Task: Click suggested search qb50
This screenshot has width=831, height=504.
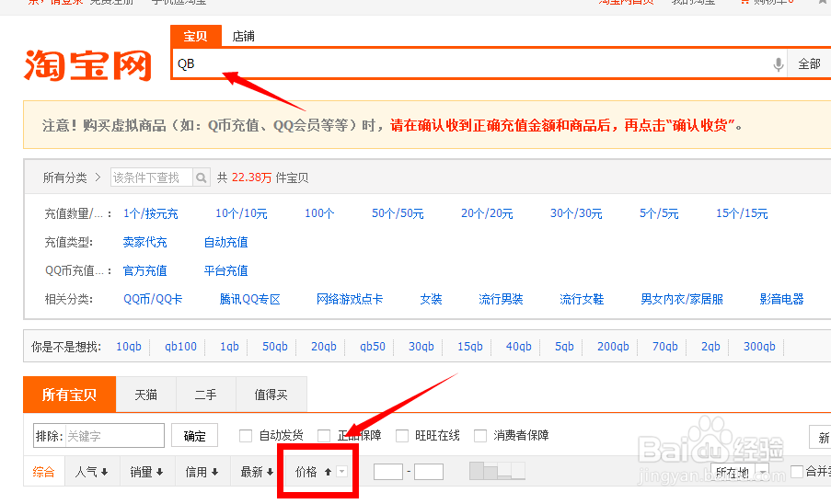Action: pos(373,346)
